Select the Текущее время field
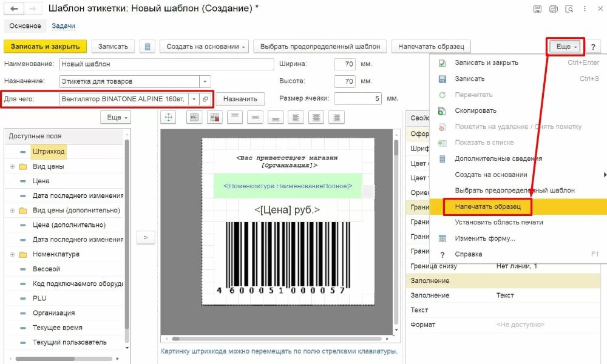 click(57, 328)
